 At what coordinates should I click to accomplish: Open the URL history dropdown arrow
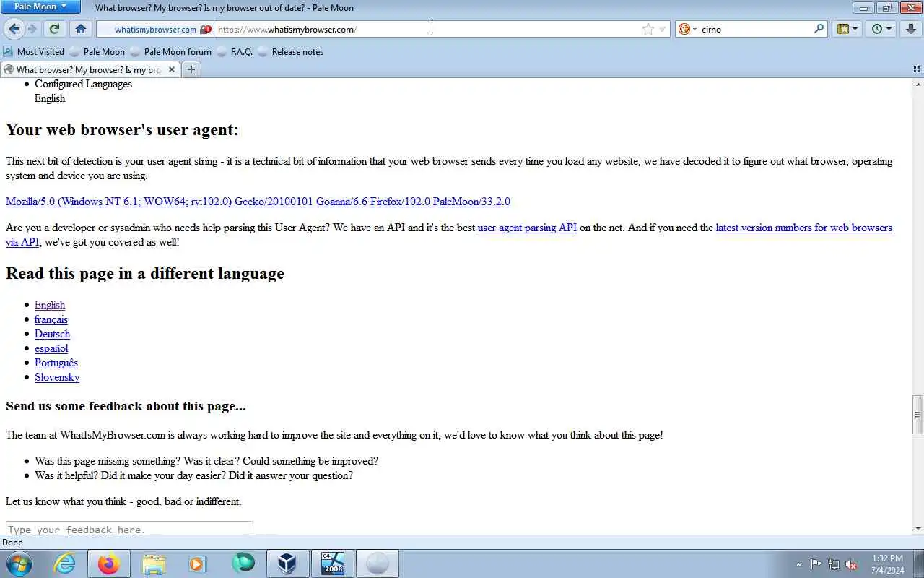662,30
